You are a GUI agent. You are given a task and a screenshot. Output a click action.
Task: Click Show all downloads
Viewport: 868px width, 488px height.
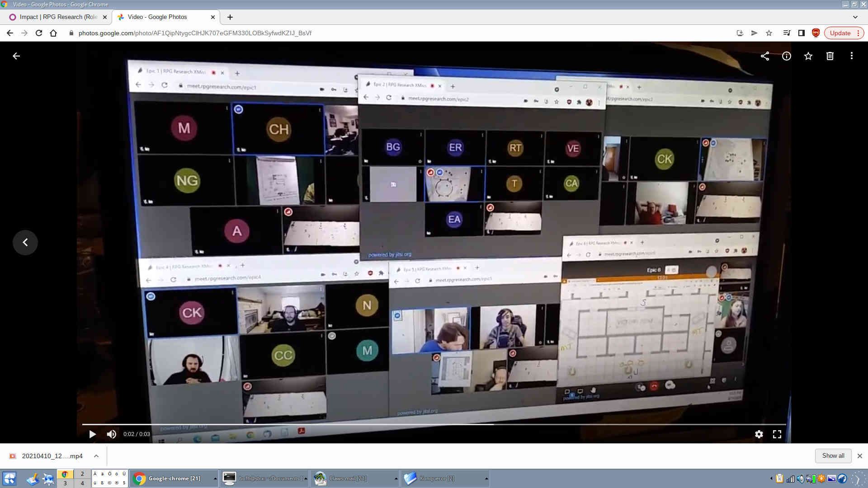[x=833, y=456]
